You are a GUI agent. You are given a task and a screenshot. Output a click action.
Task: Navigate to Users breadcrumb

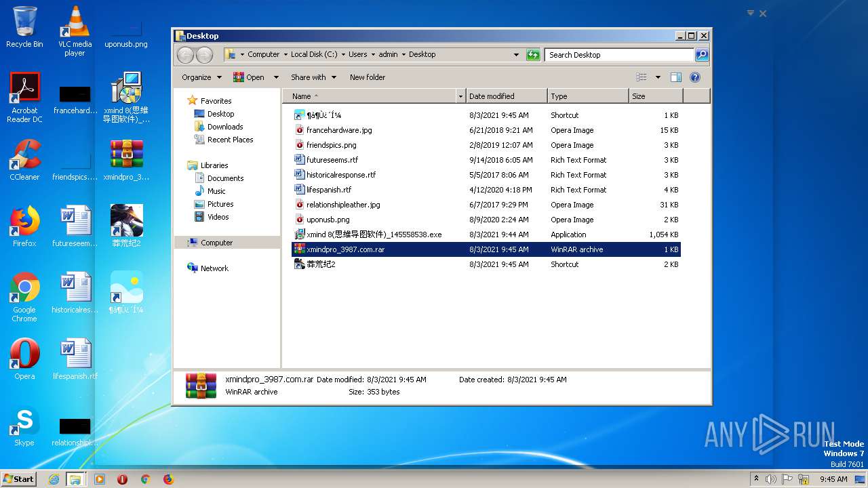click(x=357, y=55)
